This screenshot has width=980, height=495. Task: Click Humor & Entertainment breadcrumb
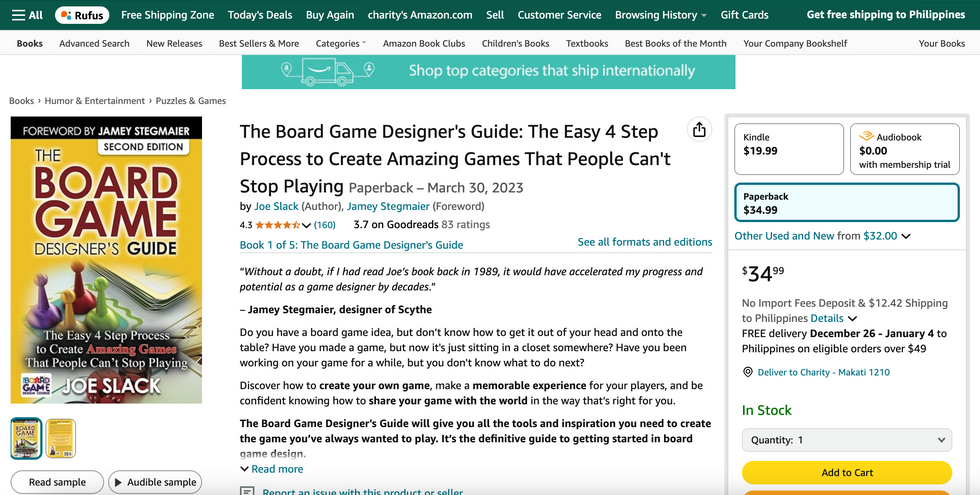[94, 101]
